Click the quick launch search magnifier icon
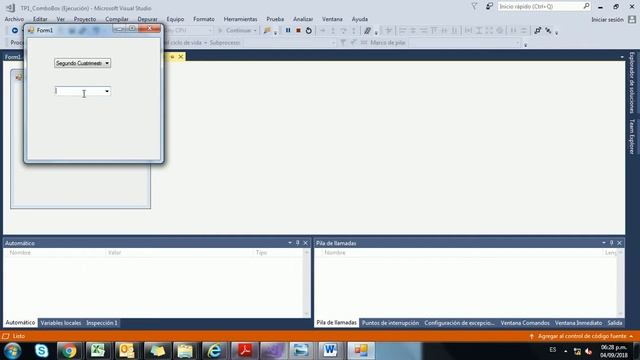The height and width of the screenshot is (360, 640). (586, 6)
